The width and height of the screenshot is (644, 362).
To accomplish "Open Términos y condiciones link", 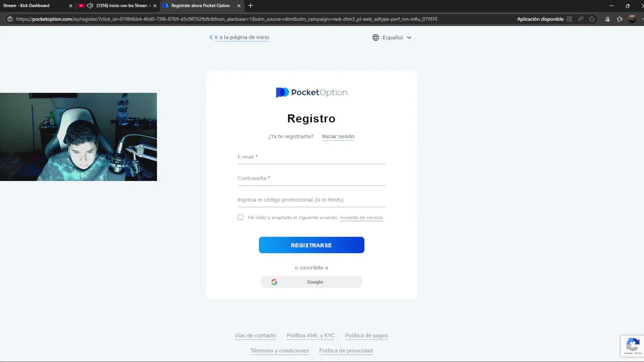I will [279, 350].
